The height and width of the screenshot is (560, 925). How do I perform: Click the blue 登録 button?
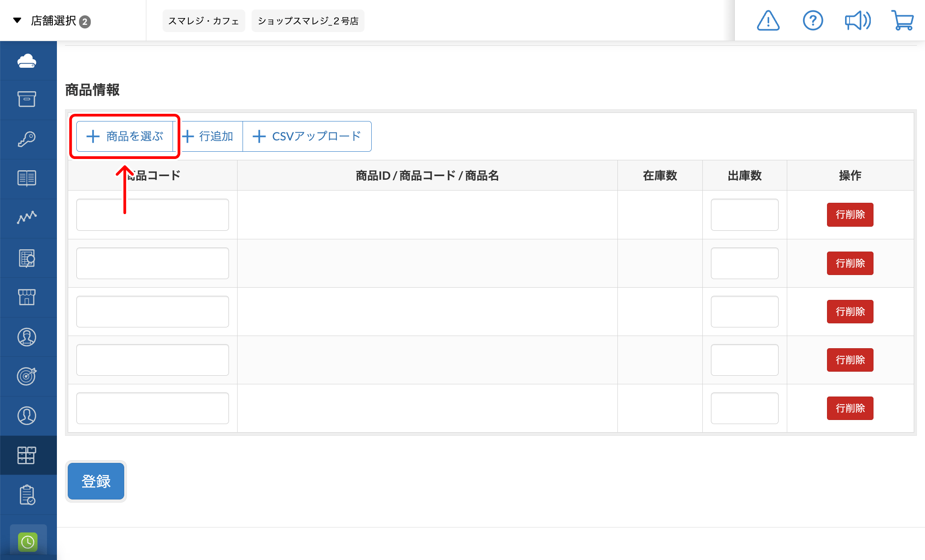pos(96,481)
